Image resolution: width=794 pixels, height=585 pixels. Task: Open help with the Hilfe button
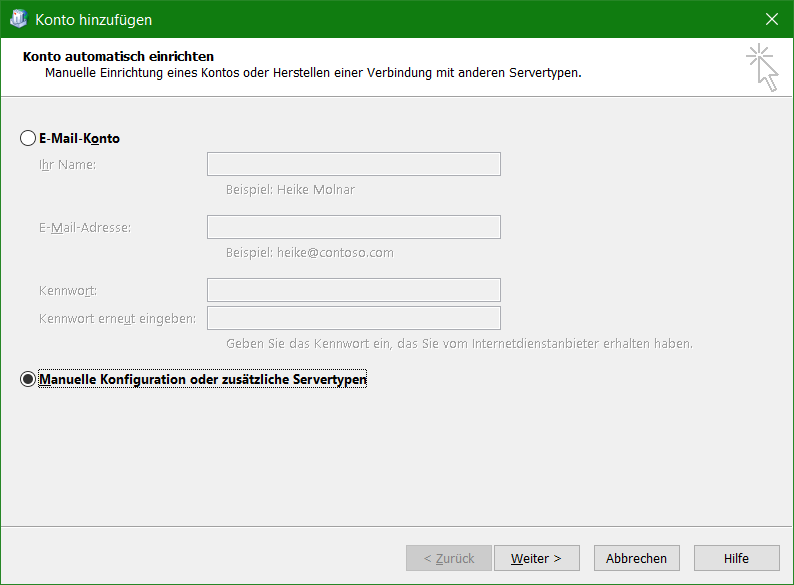(x=736, y=558)
